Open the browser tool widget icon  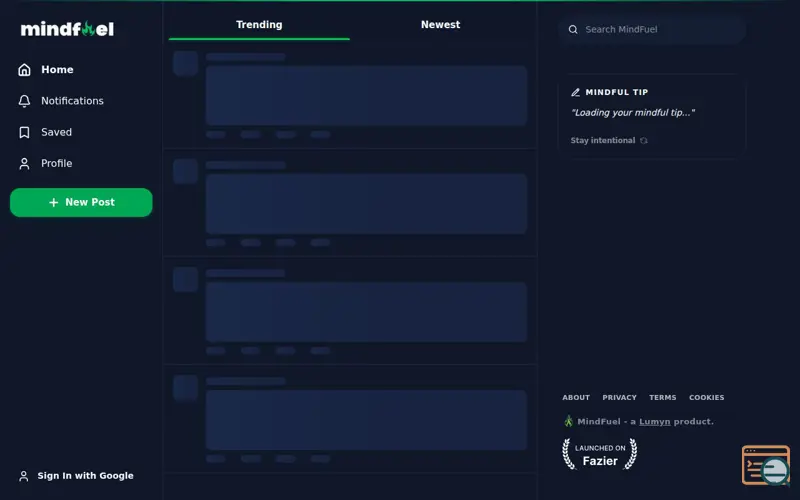pyautogui.click(x=766, y=465)
